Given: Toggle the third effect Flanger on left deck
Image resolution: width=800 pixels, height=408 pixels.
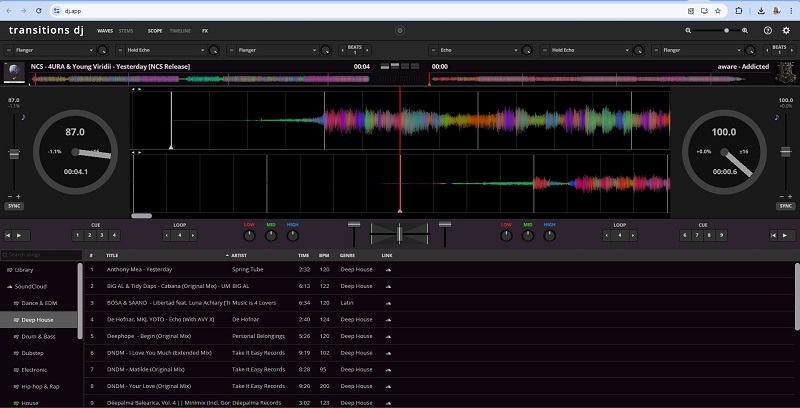Looking at the screenshot, I should tap(232, 50).
